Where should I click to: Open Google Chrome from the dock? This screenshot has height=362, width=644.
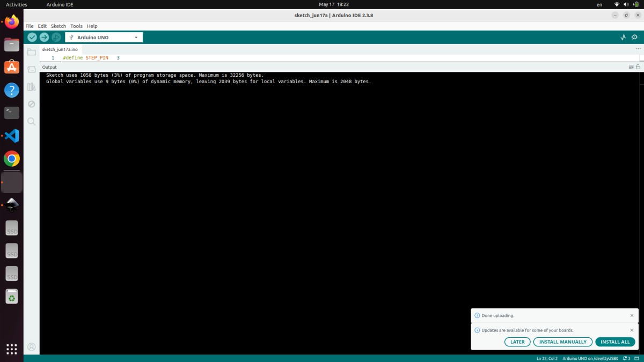pos(12,159)
